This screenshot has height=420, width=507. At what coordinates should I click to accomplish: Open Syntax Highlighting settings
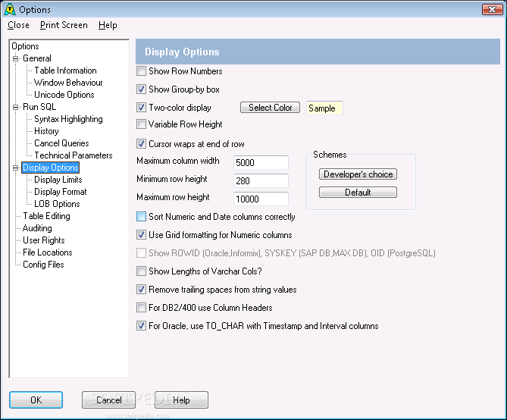pyautogui.click(x=68, y=119)
